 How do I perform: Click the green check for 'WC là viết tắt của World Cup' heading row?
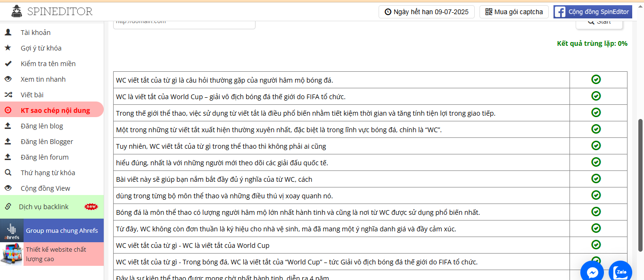pyautogui.click(x=596, y=245)
